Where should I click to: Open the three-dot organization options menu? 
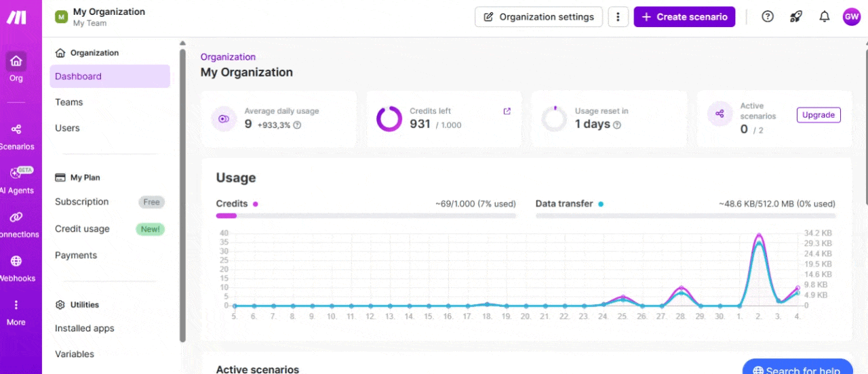click(x=617, y=17)
